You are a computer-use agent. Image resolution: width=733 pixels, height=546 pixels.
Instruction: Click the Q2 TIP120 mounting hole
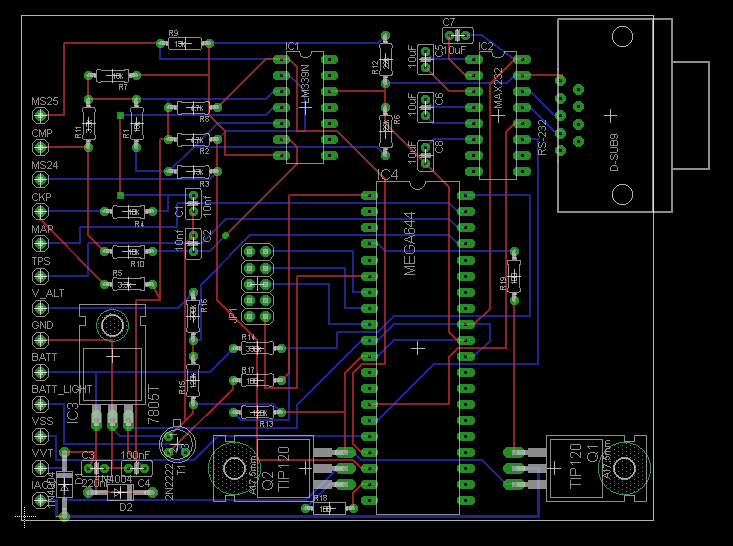point(234,468)
